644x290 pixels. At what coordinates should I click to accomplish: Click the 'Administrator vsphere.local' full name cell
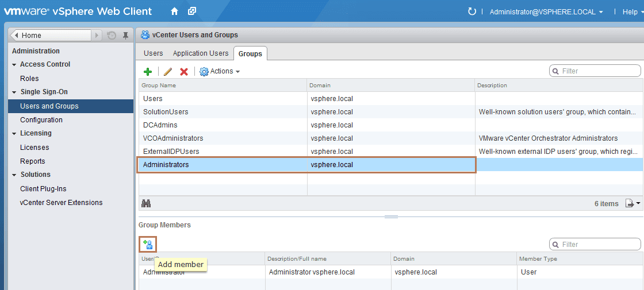[x=312, y=272]
